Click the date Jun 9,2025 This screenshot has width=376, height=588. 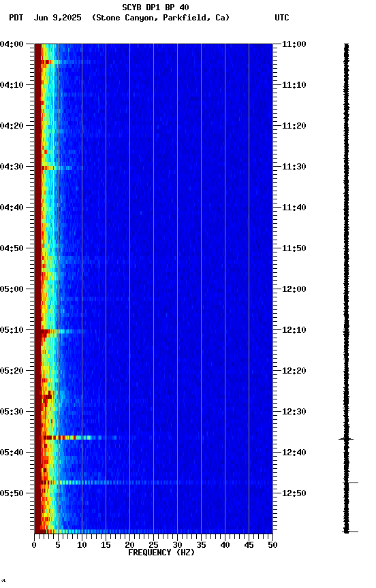(57, 18)
